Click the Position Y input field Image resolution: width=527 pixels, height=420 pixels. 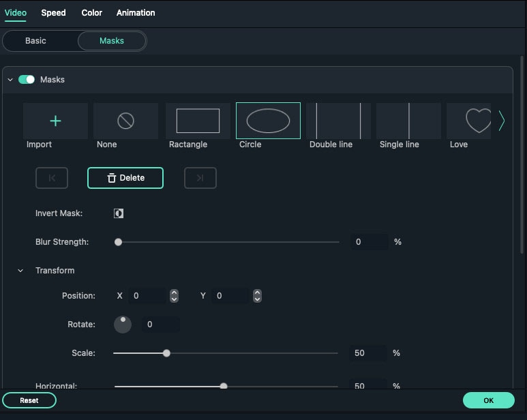coord(230,296)
